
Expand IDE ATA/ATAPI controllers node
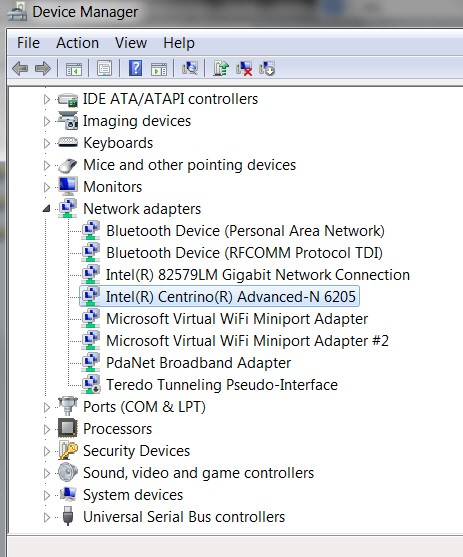click(46, 99)
